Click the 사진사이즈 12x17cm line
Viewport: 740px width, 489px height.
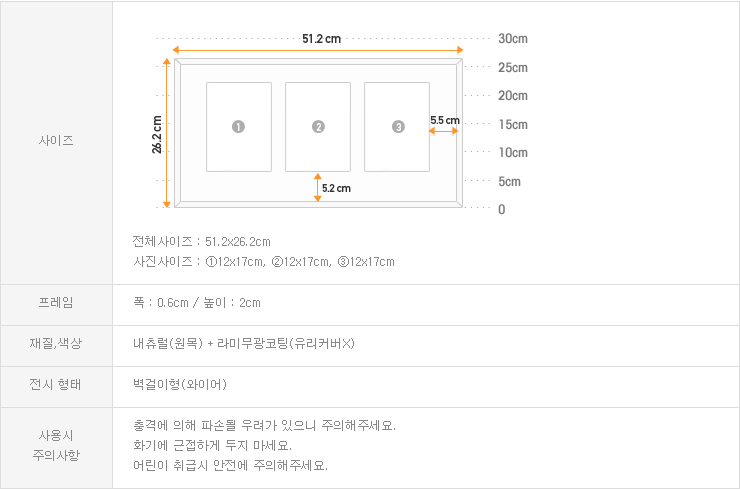tap(263, 262)
